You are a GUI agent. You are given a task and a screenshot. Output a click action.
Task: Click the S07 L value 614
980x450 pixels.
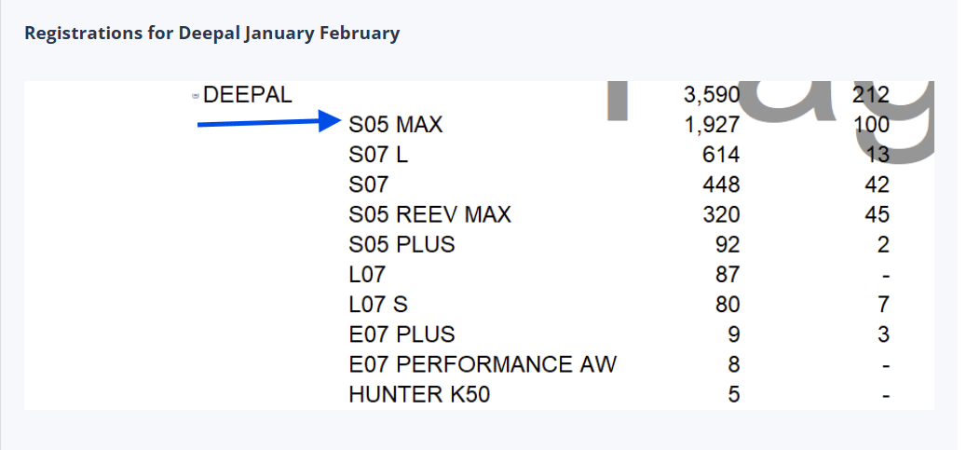[721, 155]
